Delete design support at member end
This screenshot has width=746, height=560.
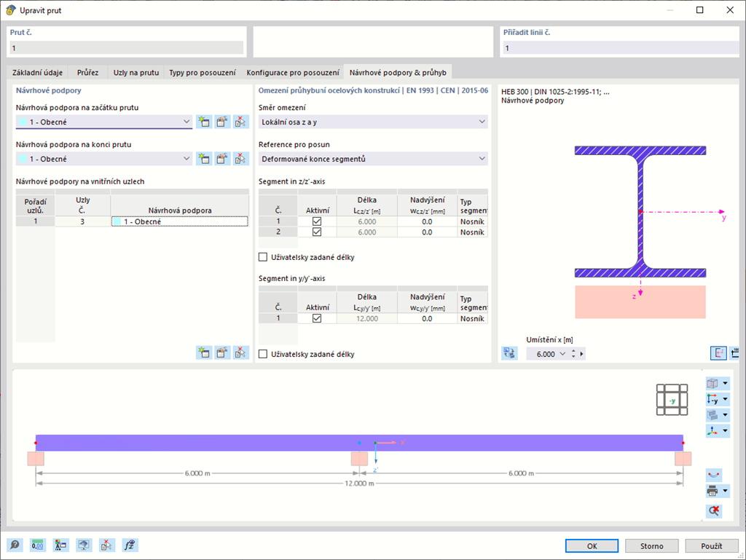tap(240, 159)
